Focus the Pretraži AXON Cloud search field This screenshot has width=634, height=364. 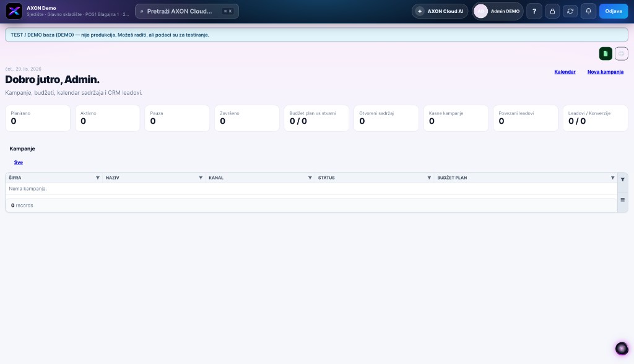coord(187,11)
